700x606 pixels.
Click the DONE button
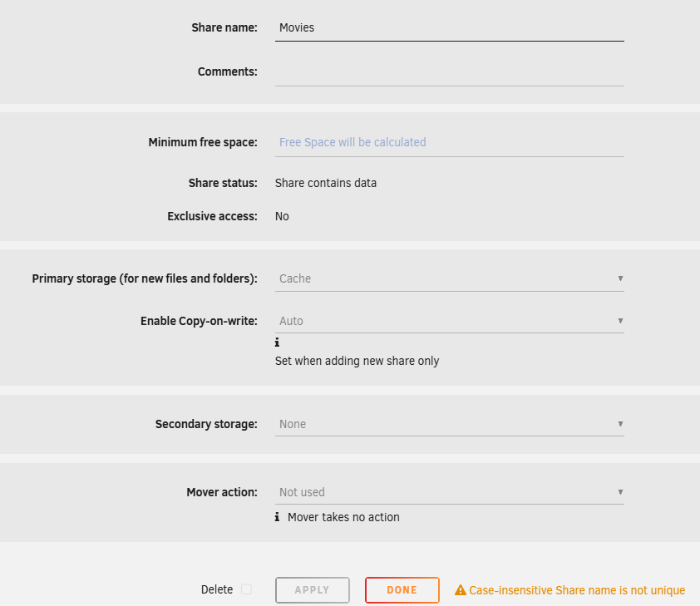402,590
